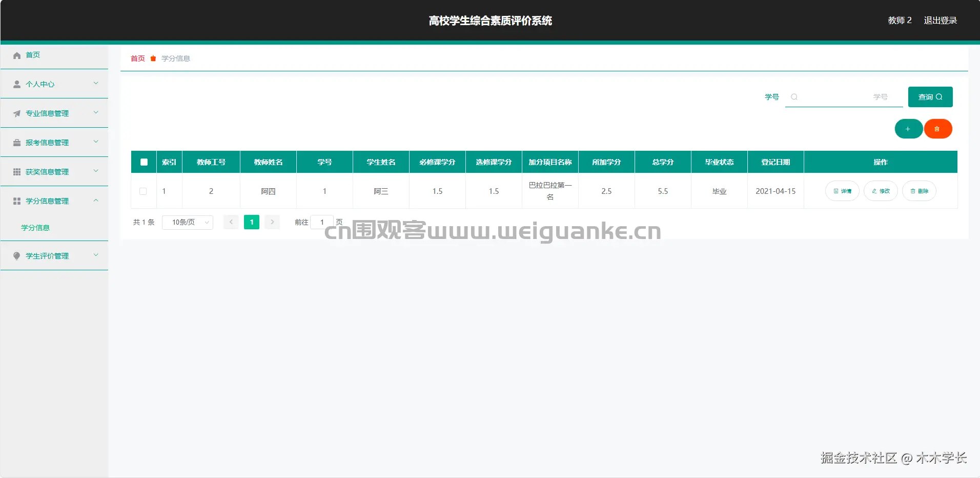The width and height of the screenshot is (980, 478).
Task: Click the 学生姓名 column header
Action: pos(381,162)
